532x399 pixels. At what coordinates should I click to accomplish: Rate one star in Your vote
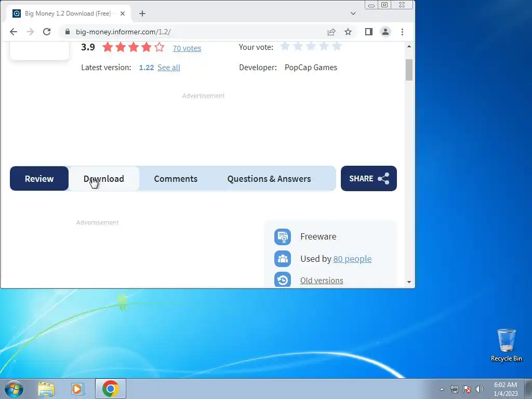coord(285,46)
